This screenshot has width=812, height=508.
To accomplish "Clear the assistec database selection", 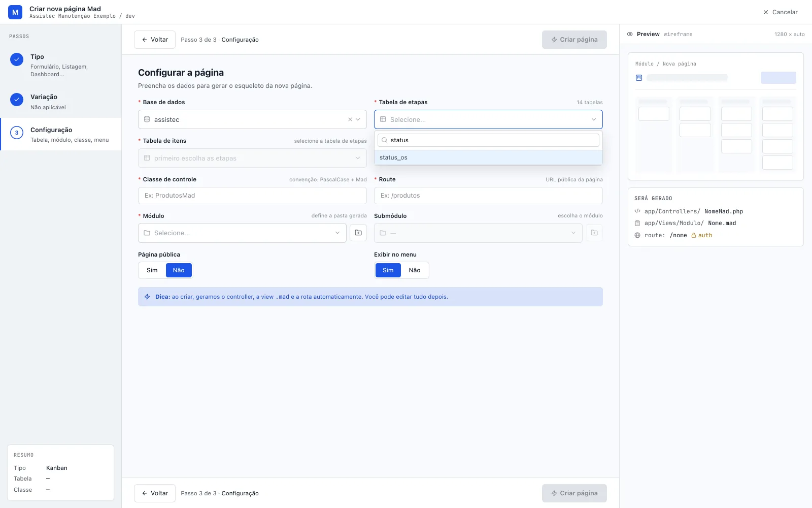I will (x=350, y=119).
